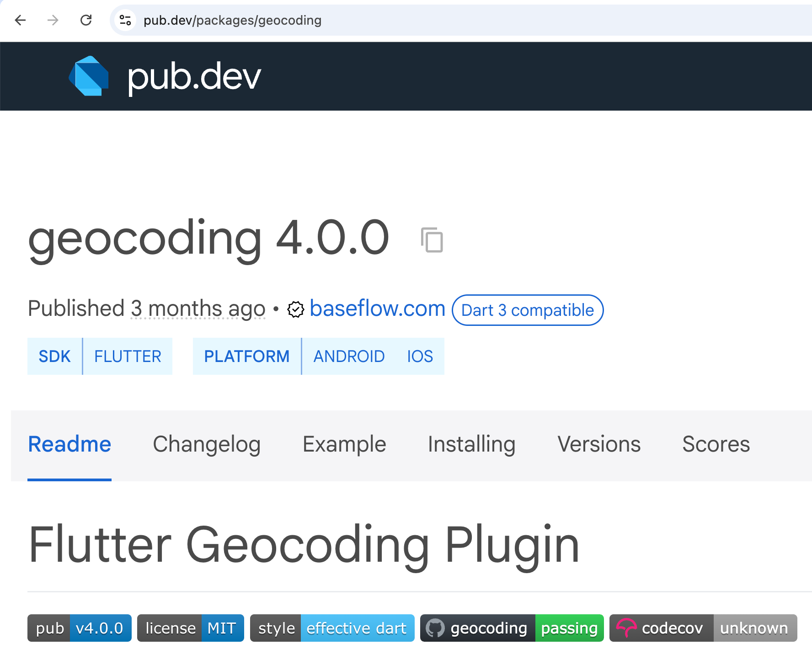Click the geocoding passing GitHub badge

pos(512,628)
